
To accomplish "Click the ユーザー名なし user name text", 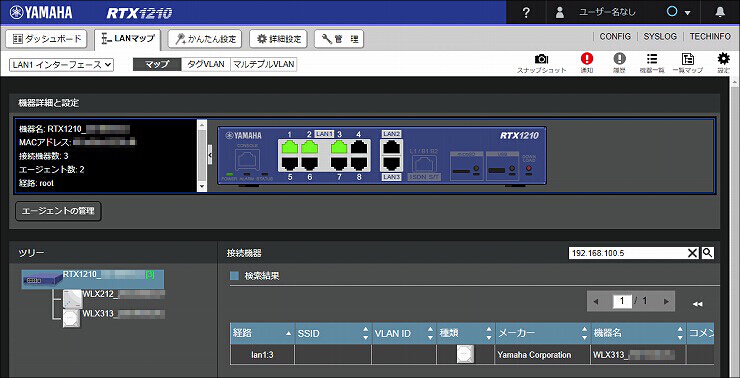I will pos(607,13).
